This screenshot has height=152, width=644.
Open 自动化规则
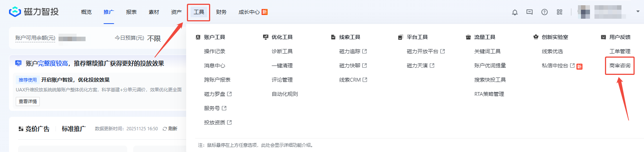(285, 94)
